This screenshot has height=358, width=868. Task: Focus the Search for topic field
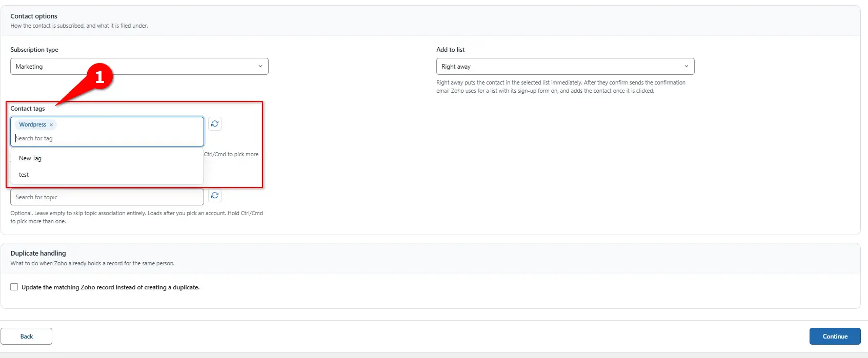click(107, 197)
